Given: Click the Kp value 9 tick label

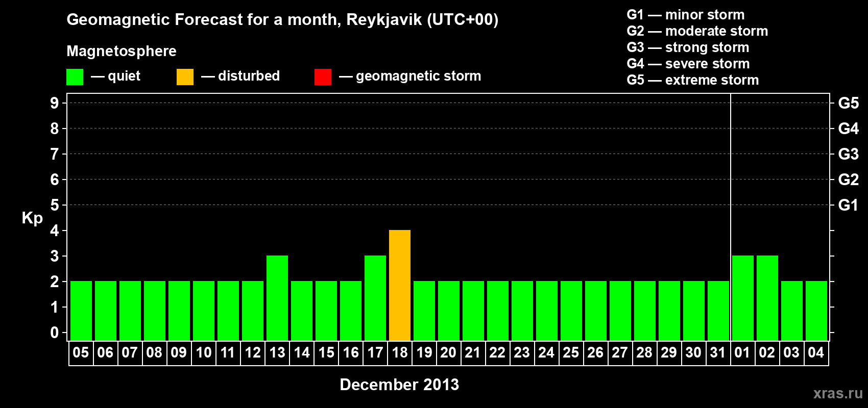Looking at the screenshot, I should click(55, 103).
